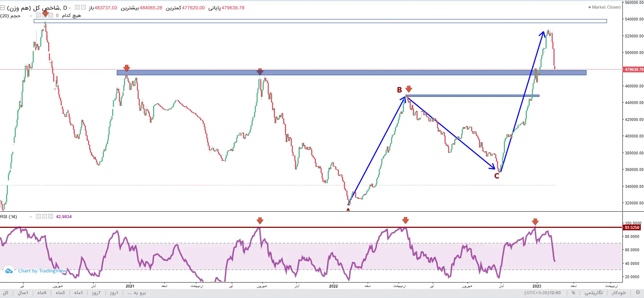The height and width of the screenshot is (298, 644).
Task: Toggle visibility of the RSI indicator
Action: [x=38, y=216]
